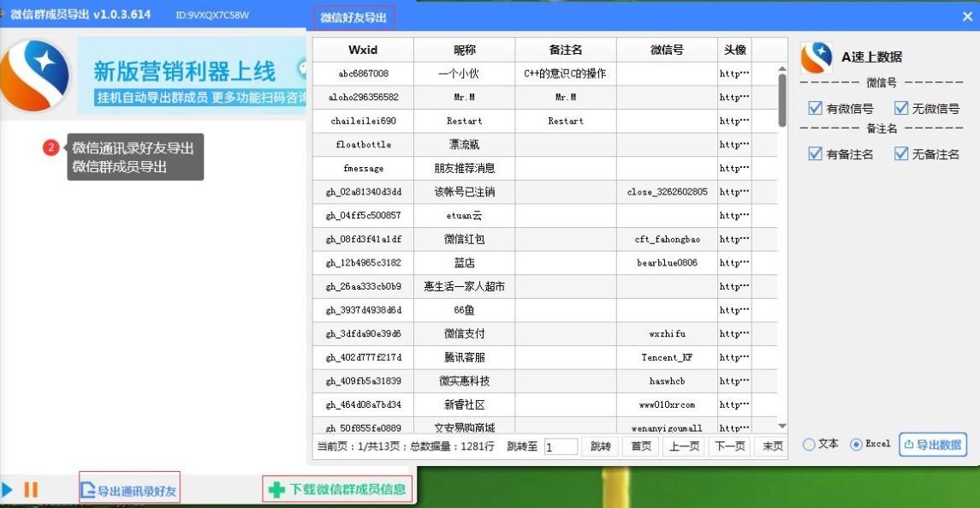Select WeChat ID www010xrcom
This screenshot has height=508, width=980.
coord(667,405)
